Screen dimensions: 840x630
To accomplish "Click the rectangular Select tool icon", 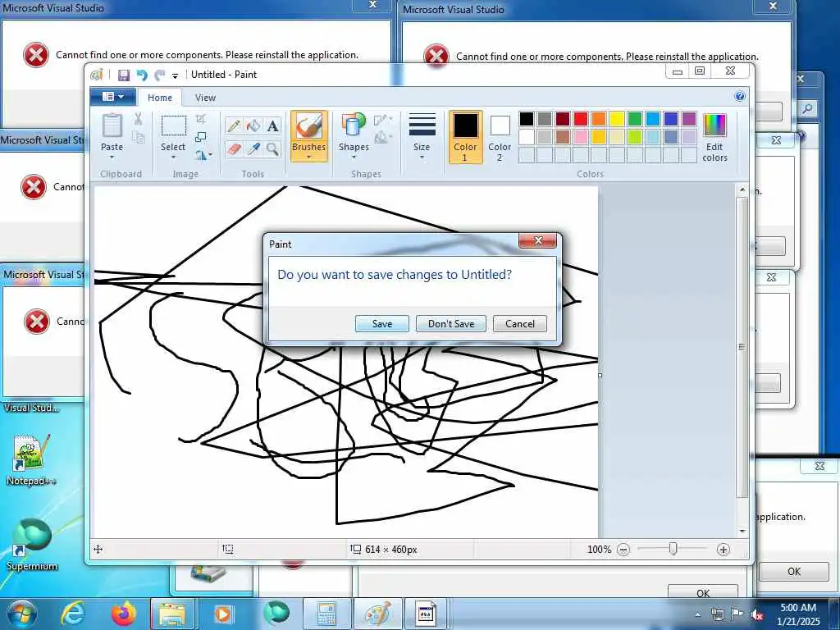I will tap(174, 126).
